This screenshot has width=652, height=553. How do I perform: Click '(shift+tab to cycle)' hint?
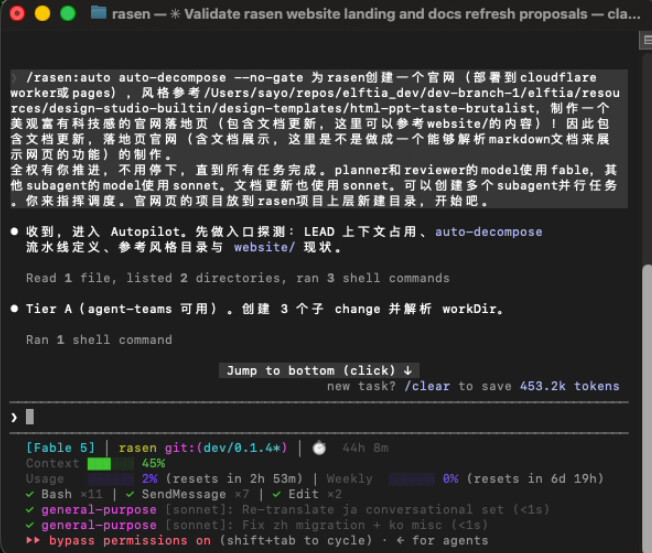(296, 541)
